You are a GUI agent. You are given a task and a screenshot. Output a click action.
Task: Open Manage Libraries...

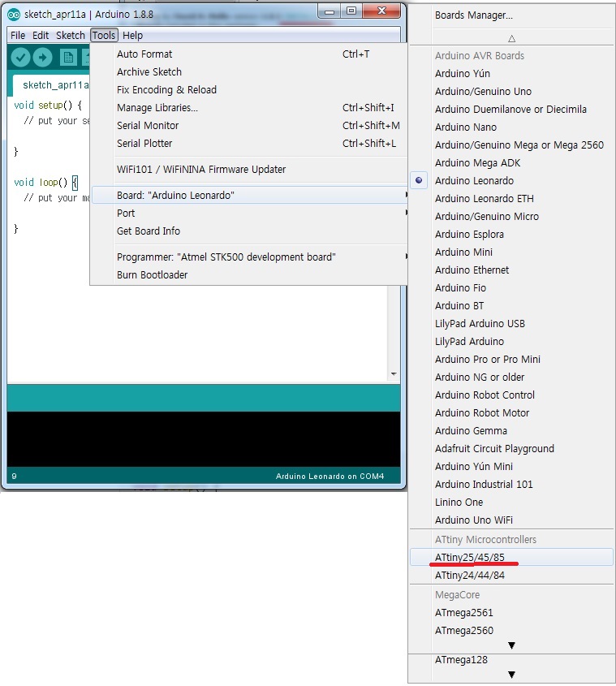coord(249,108)
